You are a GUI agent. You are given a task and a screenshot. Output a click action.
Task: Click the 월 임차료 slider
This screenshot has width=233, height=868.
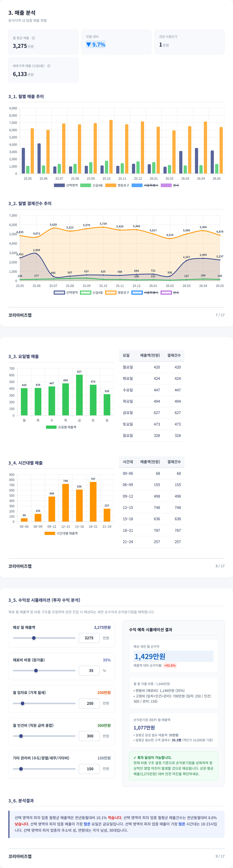(x=44, y=703)
